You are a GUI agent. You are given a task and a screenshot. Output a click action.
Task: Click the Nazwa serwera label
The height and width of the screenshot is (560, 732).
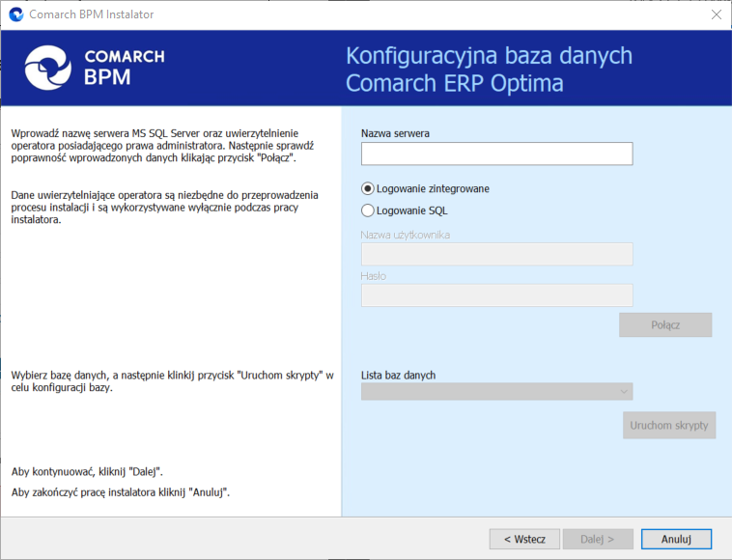[395, 133]
